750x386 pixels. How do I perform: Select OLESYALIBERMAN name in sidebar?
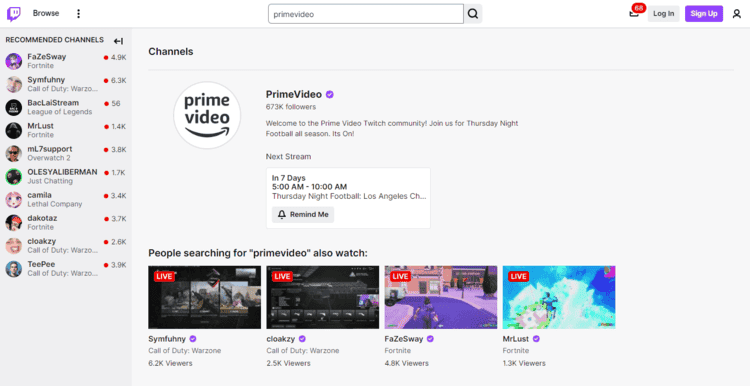pyautogui.click(x=62, y=172)
